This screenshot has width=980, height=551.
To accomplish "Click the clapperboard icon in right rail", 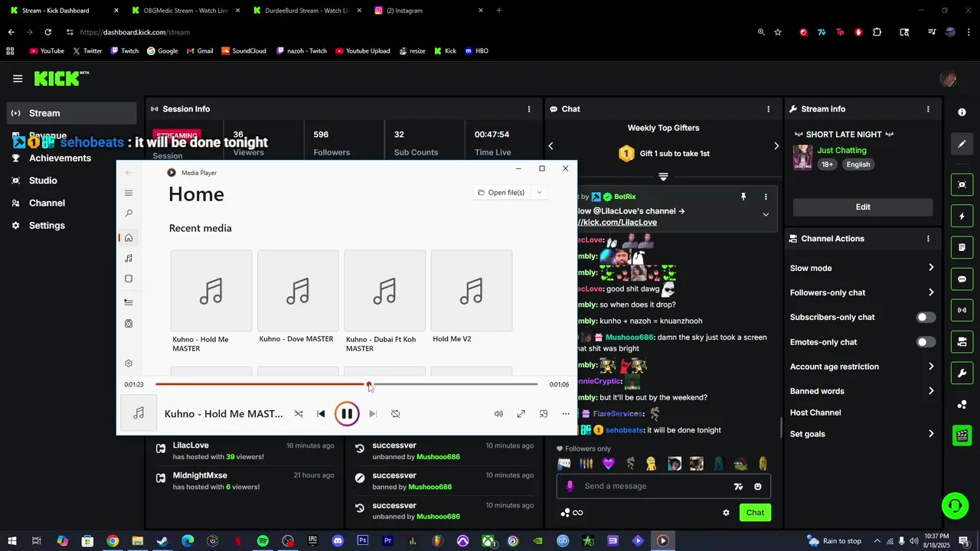I will (962, 435).
